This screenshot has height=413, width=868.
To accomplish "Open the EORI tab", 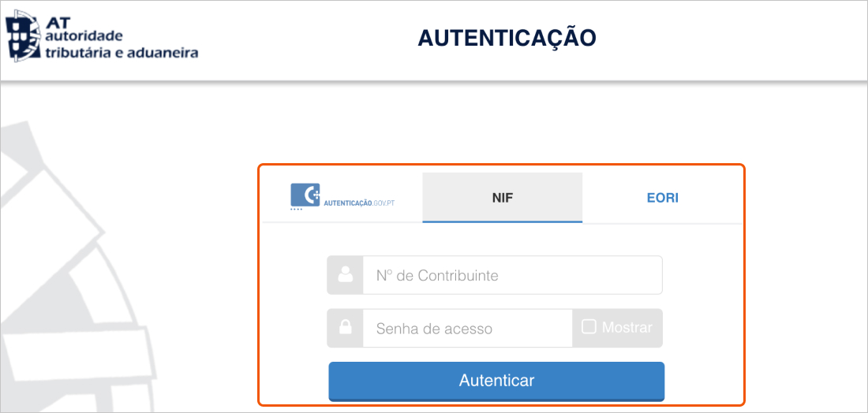I will pos(662,197).
